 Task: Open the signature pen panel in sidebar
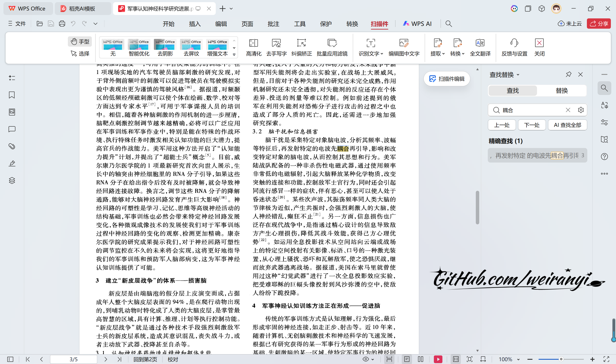(12, 164)
